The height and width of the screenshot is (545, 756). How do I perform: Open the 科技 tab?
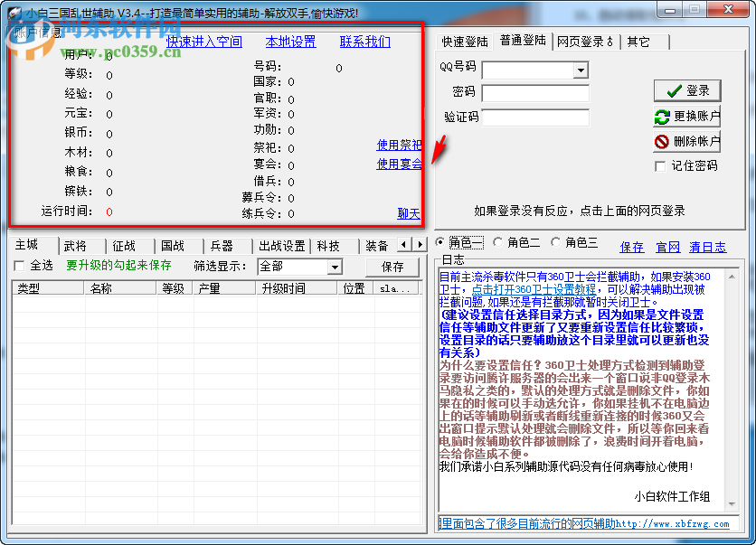[335, 246]
